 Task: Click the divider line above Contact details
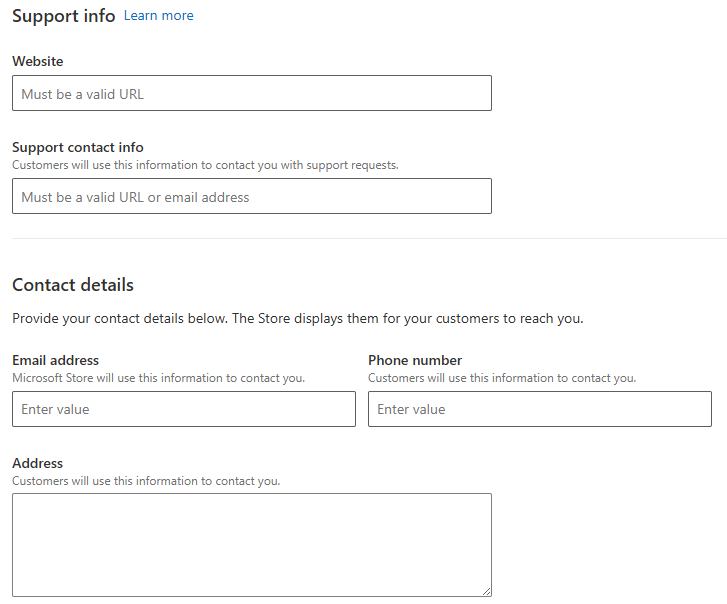tap(370, 238)
